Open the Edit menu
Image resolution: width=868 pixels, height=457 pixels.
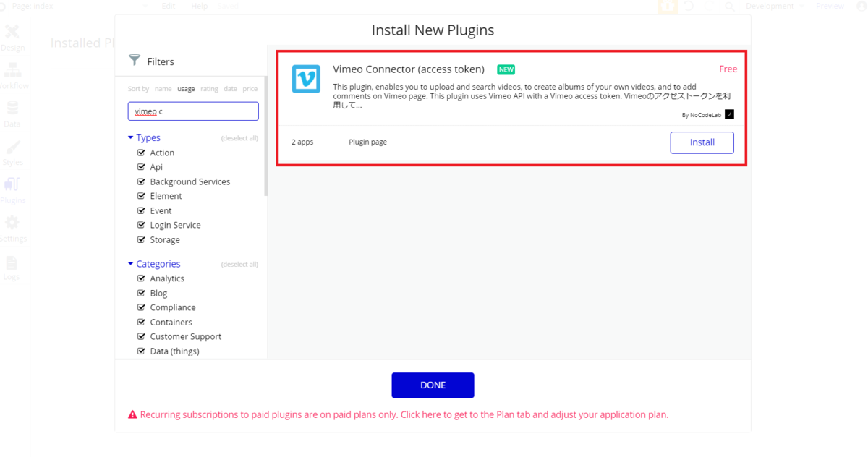tap(168, 6)
